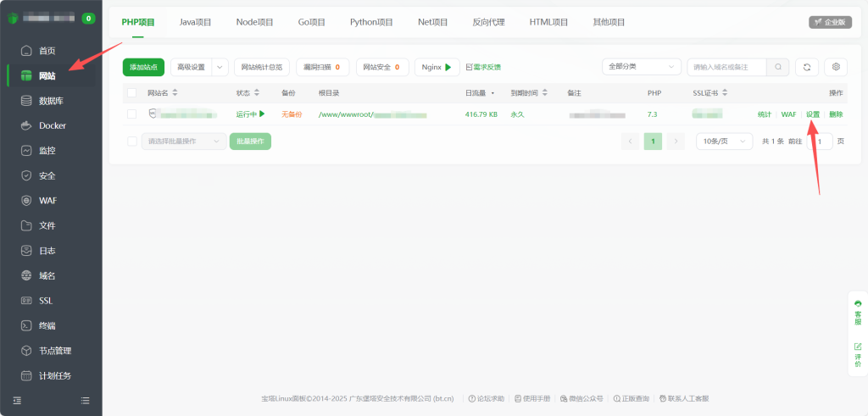The width and height of the screenshot is (868, 416).
Task: Open the 请选择批量操作 dropdown
Action: point(184,141)
